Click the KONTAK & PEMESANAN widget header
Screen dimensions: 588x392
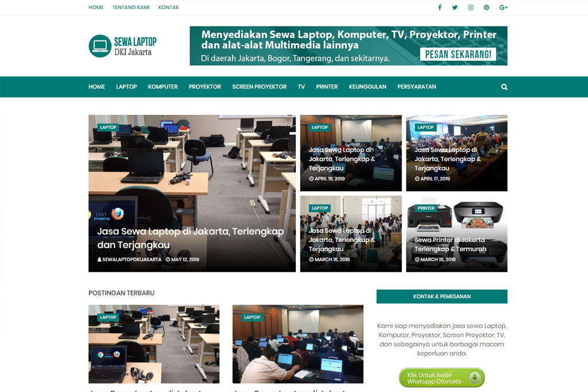(x=442, y=296)
